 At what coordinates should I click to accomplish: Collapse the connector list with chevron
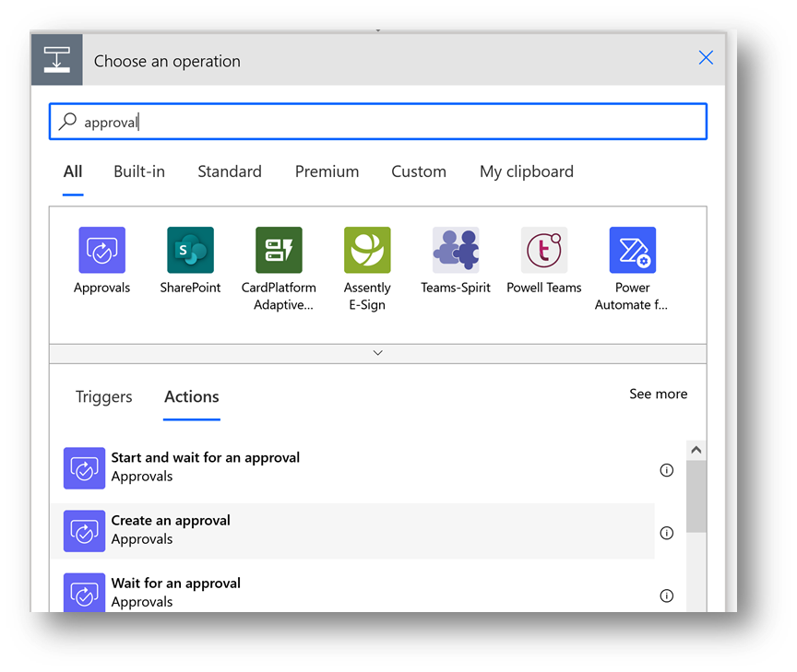click(x=377, y=353)
